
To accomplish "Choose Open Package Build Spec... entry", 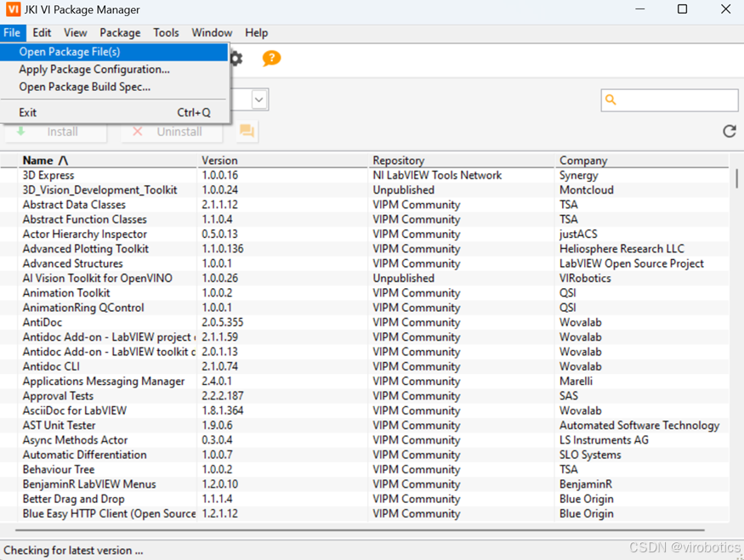I will click(x=114, y=87).
